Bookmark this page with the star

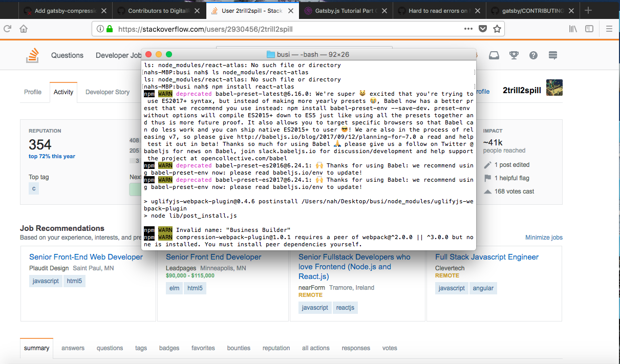pyautogui.click(x=497, y=29)
